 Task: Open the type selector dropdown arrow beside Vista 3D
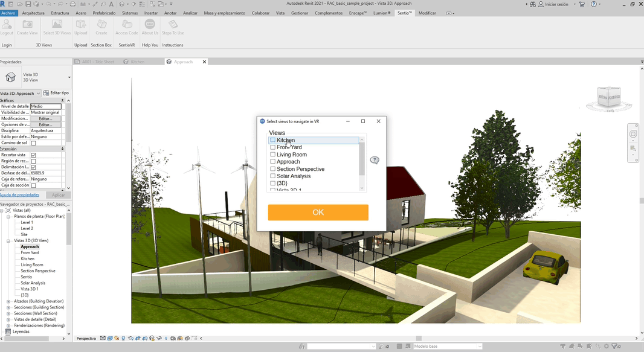(69, 77)
